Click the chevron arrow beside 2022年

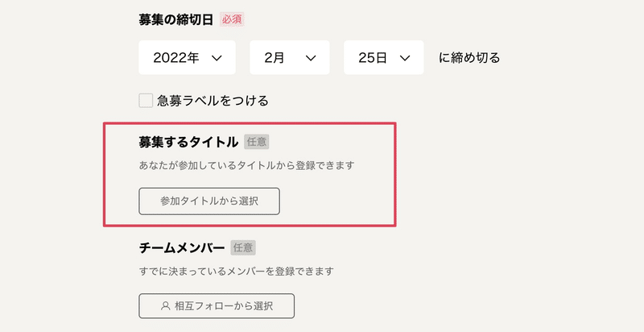pos(217,58)
